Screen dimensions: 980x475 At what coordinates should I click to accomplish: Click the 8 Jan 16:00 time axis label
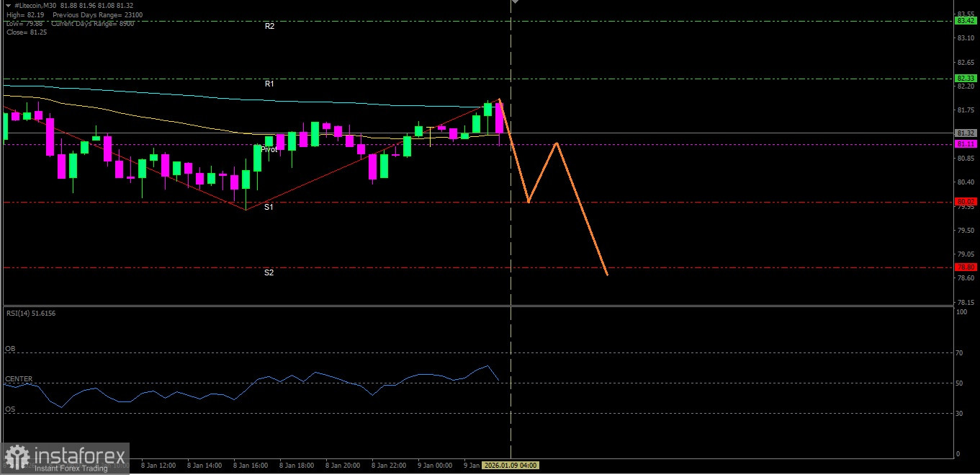point(251,466)
